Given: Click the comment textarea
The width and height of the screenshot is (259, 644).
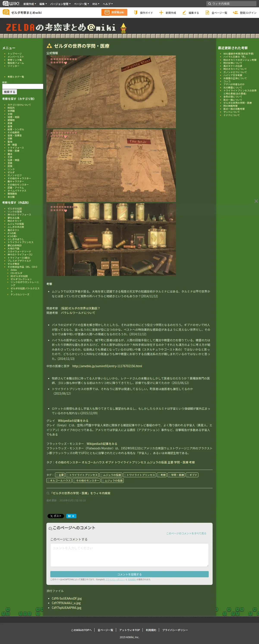Looking at the screenshot, I should tap(129, 555).
